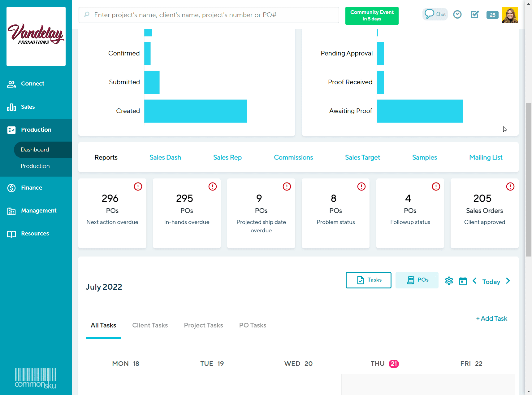Toggle the POs calendar view button
Viewport: 532px width, 395px height.
417,280
